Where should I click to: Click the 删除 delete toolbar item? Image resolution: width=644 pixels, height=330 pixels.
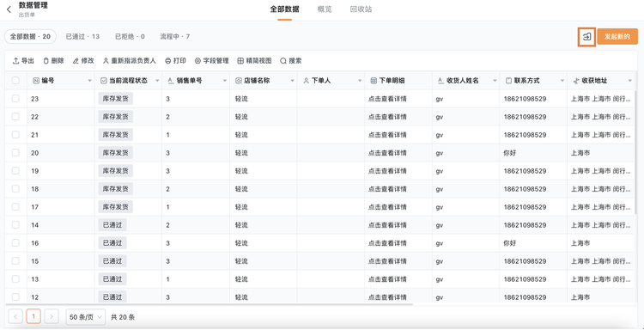point(54,61)
